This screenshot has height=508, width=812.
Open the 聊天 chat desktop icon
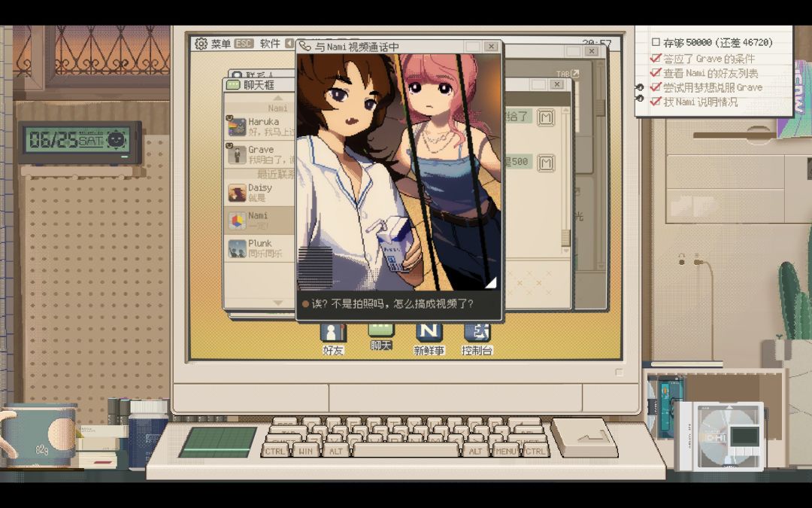380,336
